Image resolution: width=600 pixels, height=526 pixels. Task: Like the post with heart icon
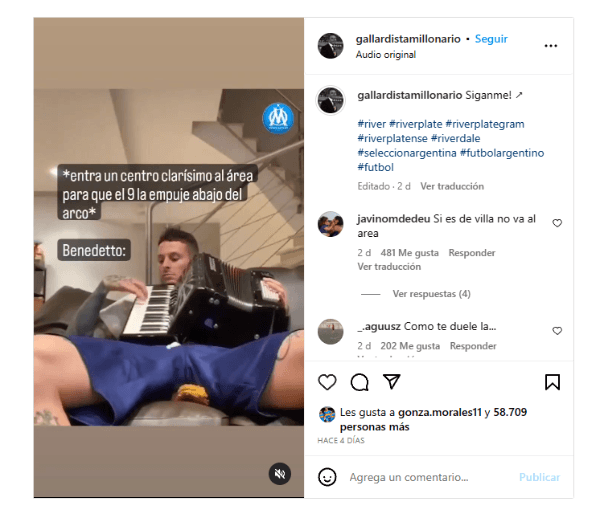click(327, 382)
